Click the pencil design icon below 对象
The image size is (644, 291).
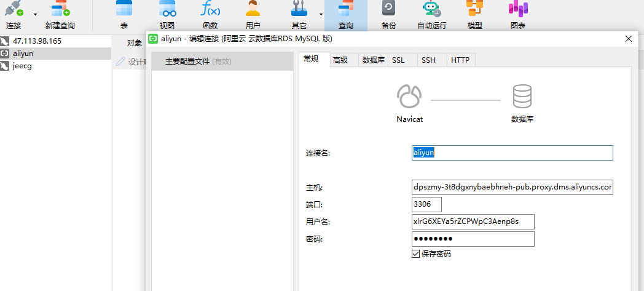pos(120,62)
